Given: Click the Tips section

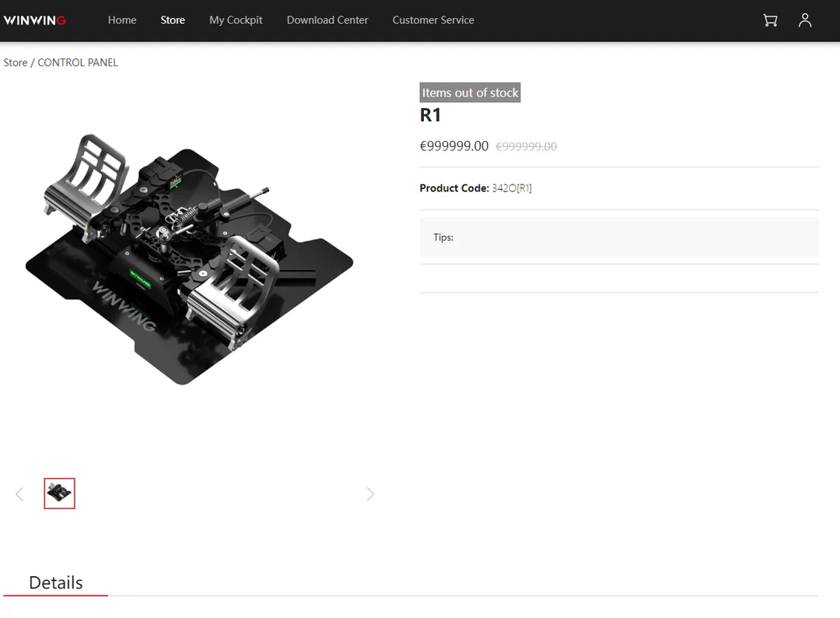Looking at the screenshot, I should click(x=443, y=237).
